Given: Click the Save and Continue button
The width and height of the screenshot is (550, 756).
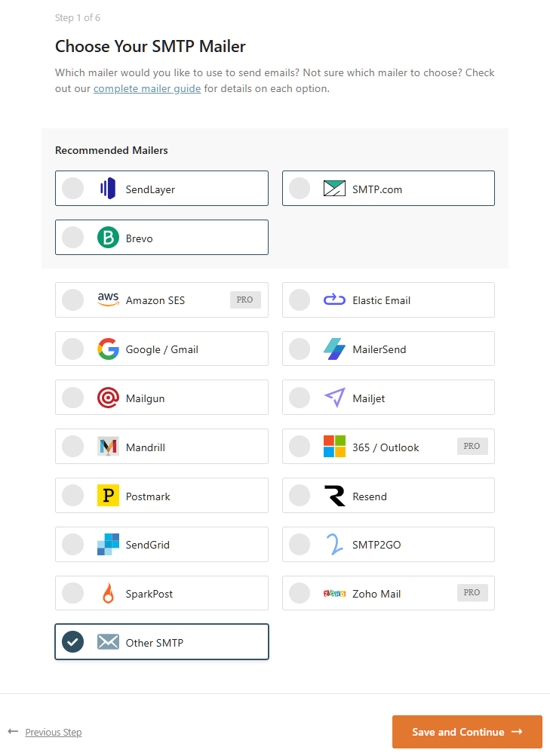Looking at the screenshot, I should 466,732.
